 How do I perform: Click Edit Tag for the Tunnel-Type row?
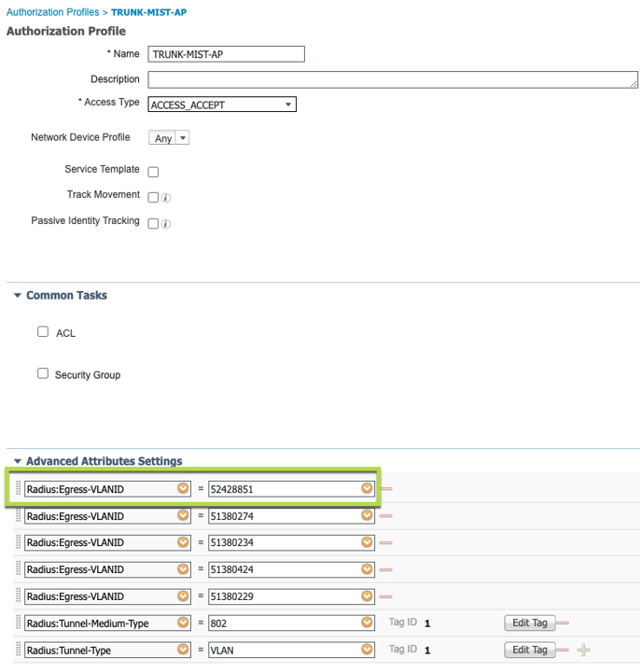point(530,650)
